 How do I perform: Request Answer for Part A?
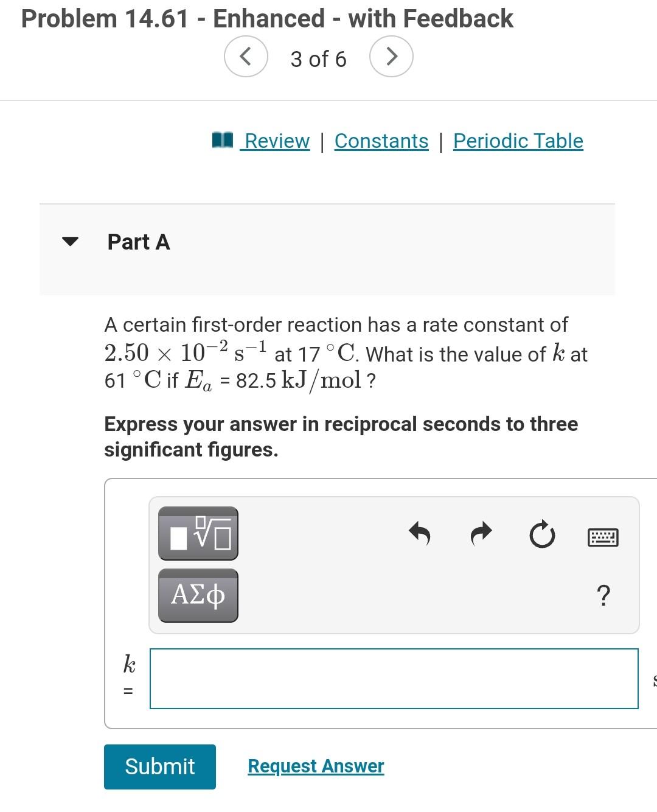tap(315, 766)
